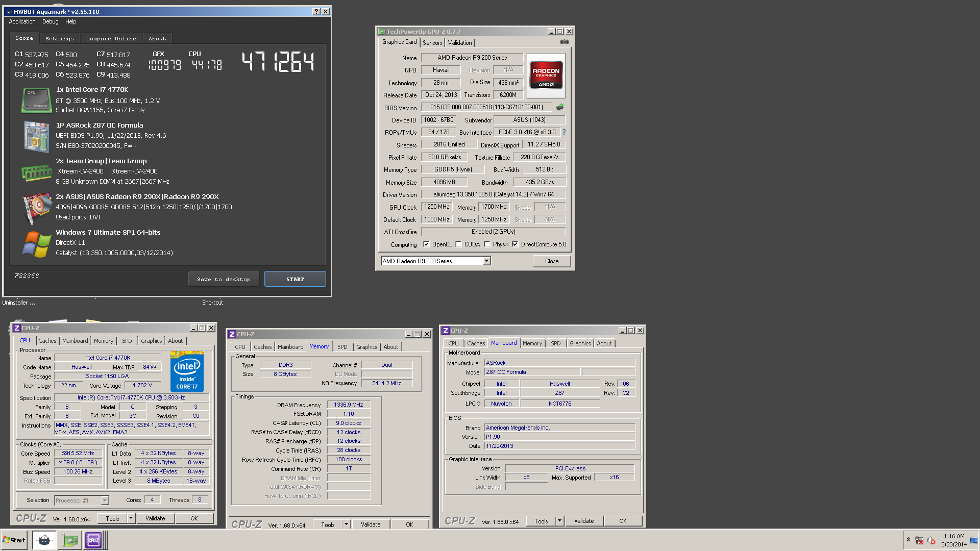Click the CPU-Z Mainboard window title icon
The image size is (980, 551).
tap(446, 331)
